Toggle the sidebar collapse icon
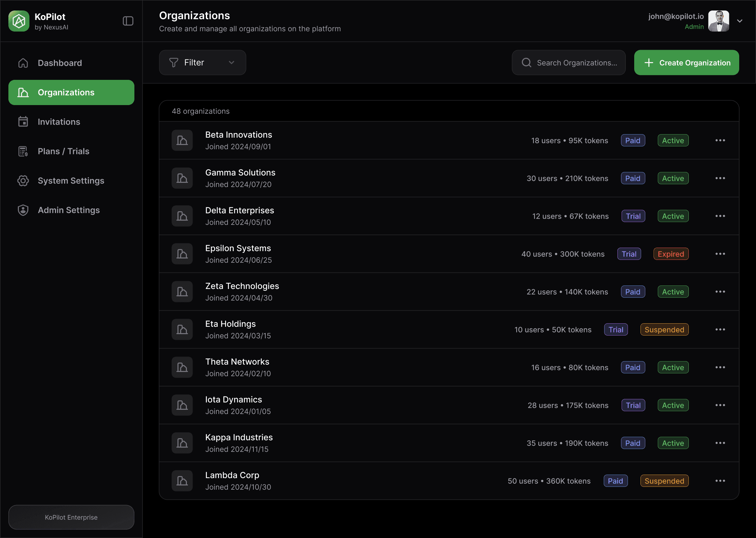The width and height of the screenshot is (756, 538). (x=128, y=21)
